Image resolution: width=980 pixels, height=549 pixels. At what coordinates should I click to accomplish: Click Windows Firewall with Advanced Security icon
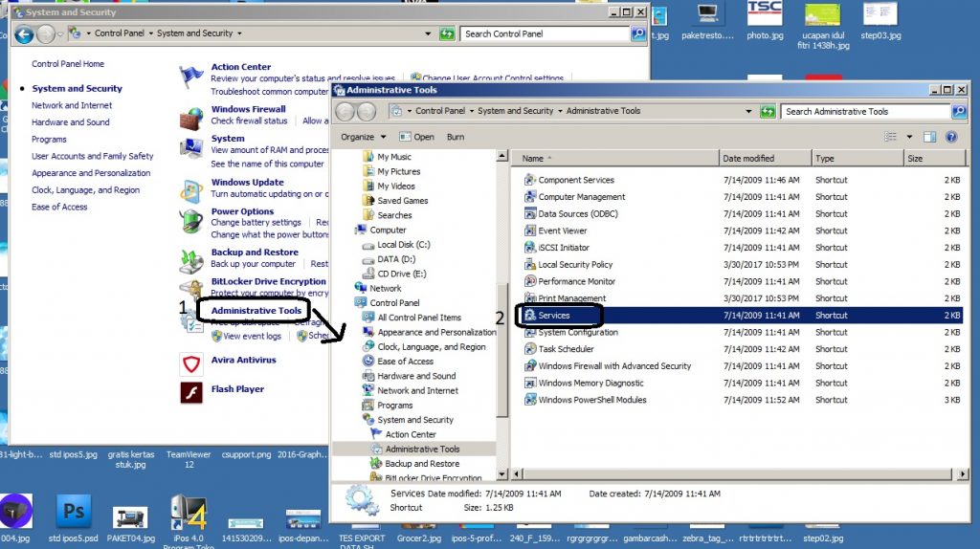pos(530,366)
